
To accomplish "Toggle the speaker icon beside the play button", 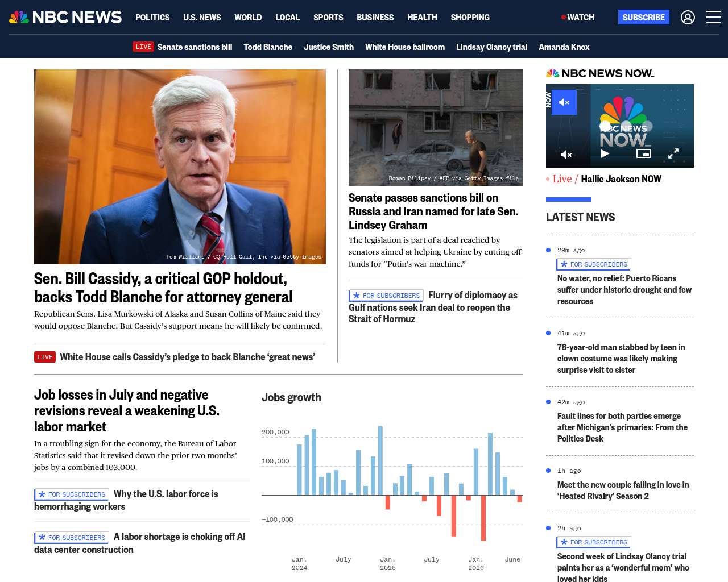I will (x=566, y=154).
